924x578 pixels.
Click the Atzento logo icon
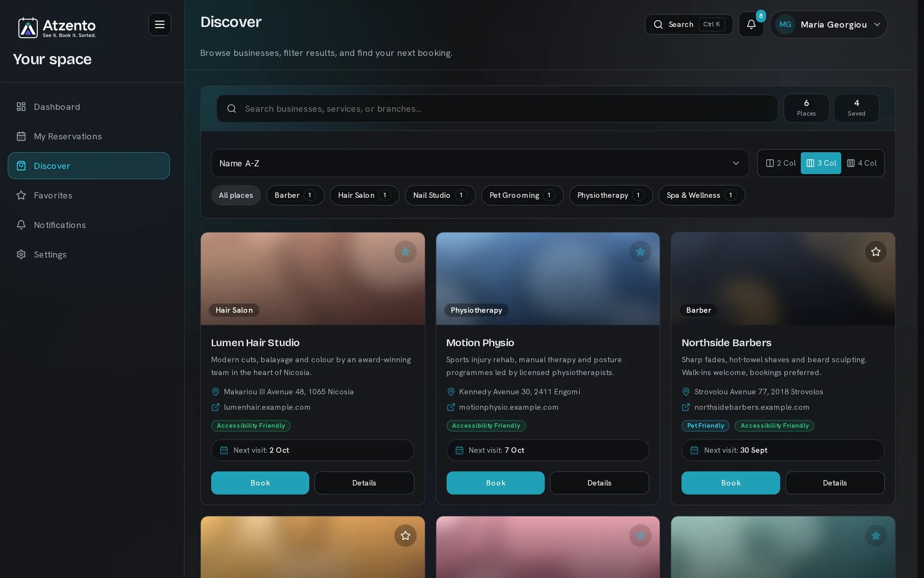(x=28, y=28)
